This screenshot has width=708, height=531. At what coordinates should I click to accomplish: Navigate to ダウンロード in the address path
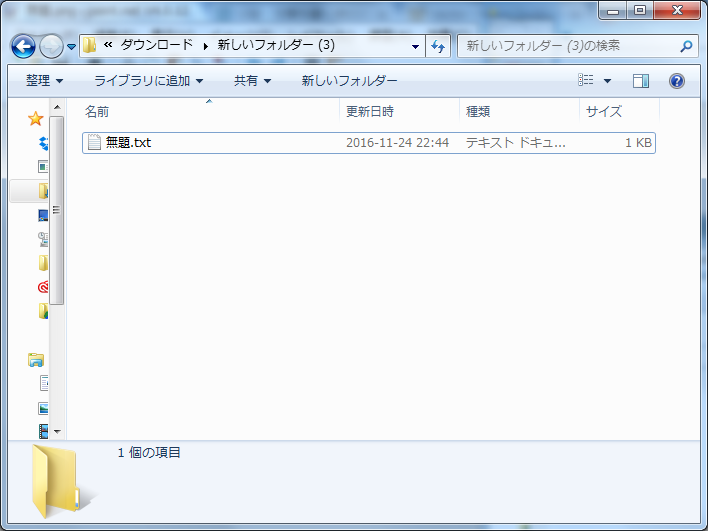point(157,45)
